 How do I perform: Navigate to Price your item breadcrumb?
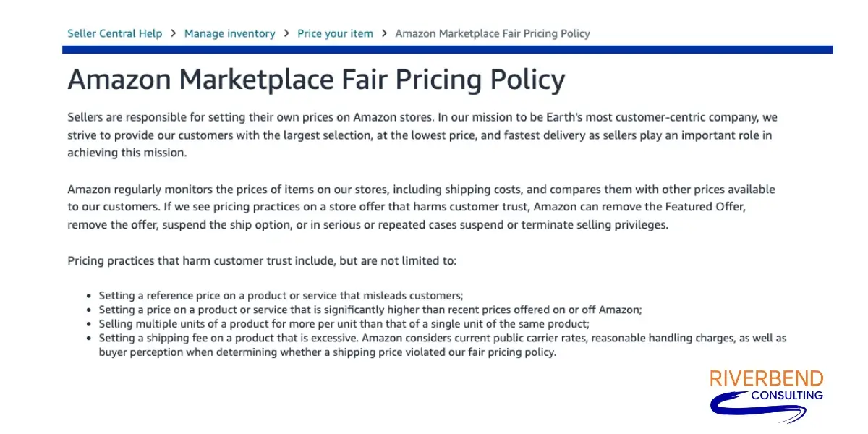(x=335, y=33)
